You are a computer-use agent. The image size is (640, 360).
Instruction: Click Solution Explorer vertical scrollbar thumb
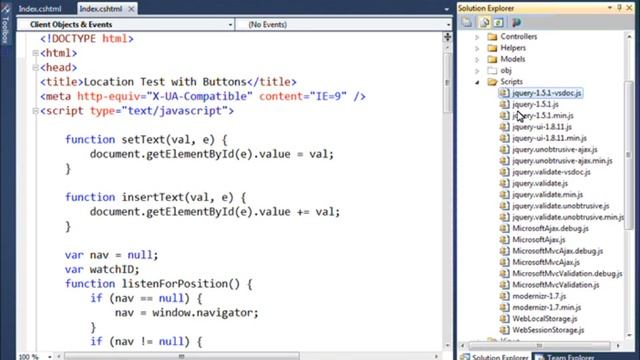click(x=629, y=155)
